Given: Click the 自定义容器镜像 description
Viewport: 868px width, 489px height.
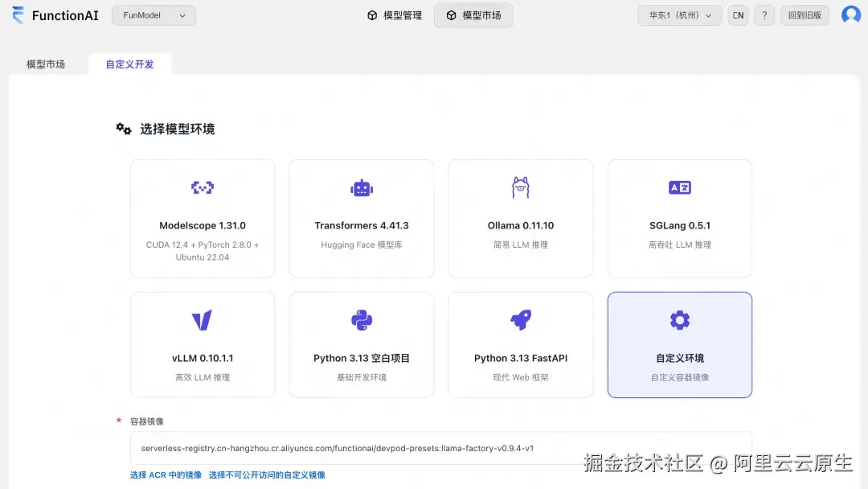Looking at the screenshot, I should point(680,378).
